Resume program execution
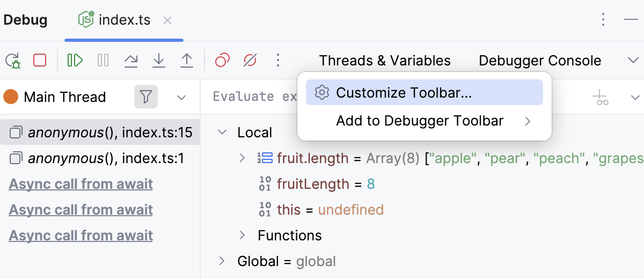The height and width of the screenshot is (279, 644). pos(75,60)
